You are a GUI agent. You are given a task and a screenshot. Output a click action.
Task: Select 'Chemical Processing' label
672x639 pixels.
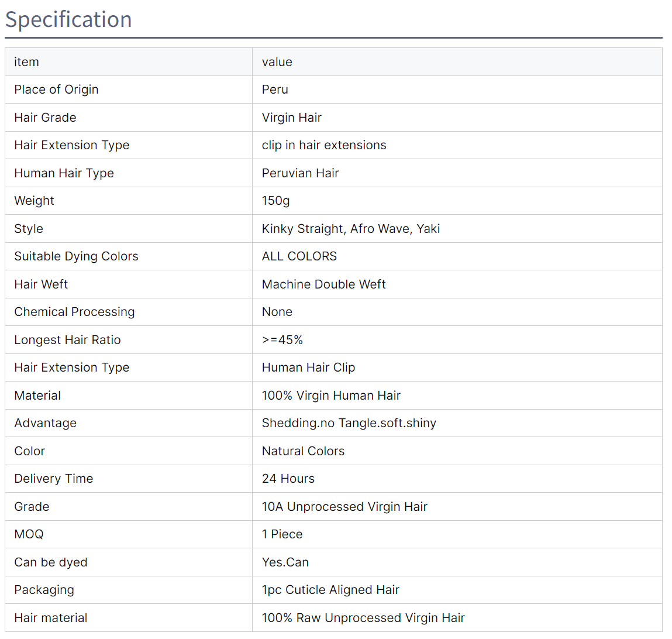pyautogui.click(x=74, y=312)
